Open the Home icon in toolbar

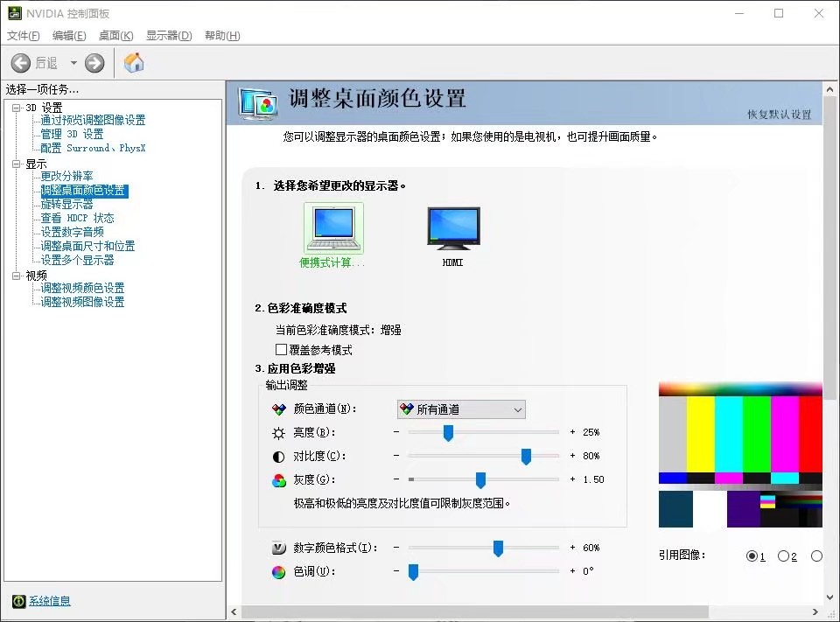pos(134,63)
